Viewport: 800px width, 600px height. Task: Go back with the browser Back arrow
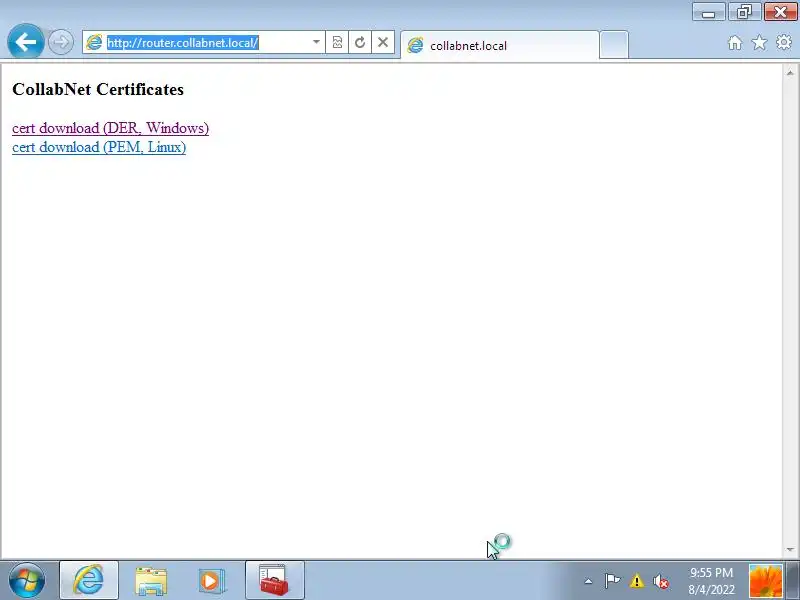[x=25, y=42]
